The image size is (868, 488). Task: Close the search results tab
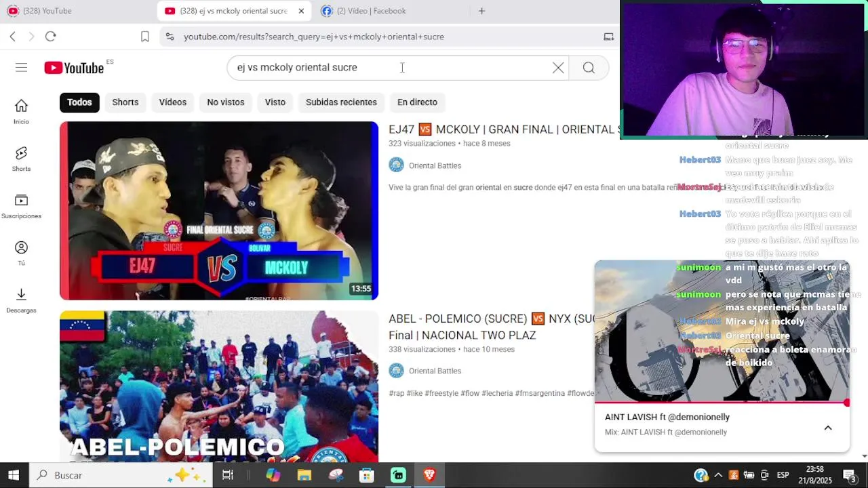pyautogui.click(x=301, y=11)
